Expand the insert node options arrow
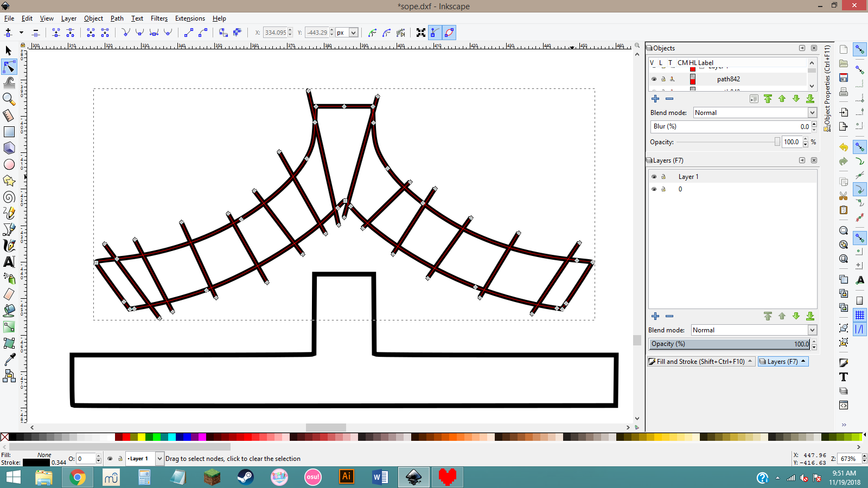The width and height of the screenshot is (868, 488). pyautogui.click(x=22, y=33)
